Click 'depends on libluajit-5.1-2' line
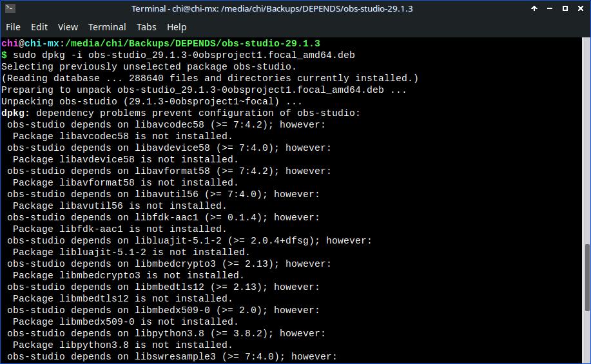The width and height of the screenshot is (591, 364). (x=189, y=241)
